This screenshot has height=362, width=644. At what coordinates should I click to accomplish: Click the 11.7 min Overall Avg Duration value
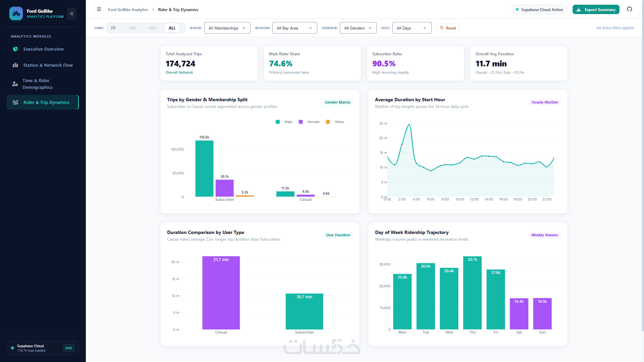coord(491,63)
